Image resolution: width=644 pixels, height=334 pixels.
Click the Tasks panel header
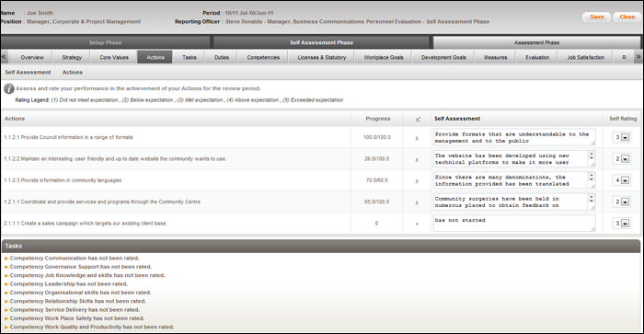click(321, 246)
